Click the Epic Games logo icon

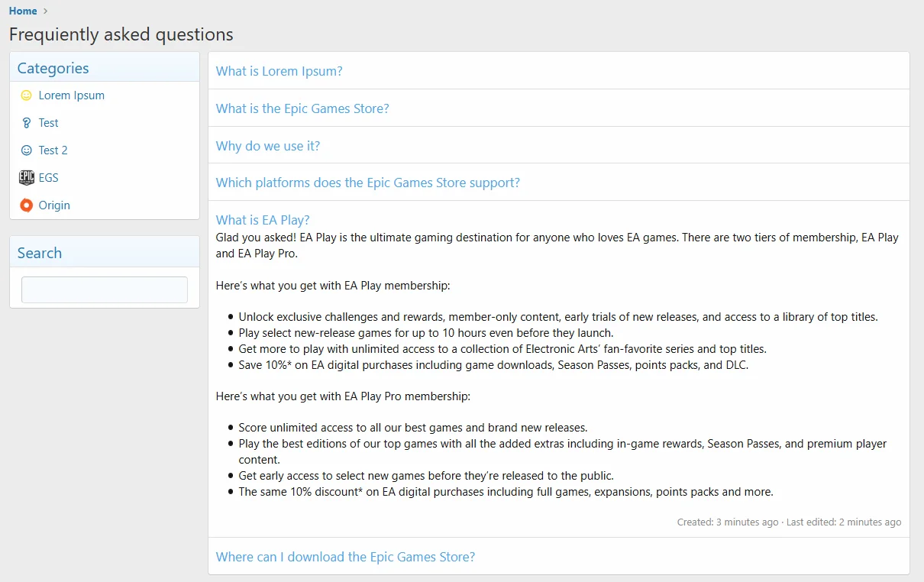[27, 178]
